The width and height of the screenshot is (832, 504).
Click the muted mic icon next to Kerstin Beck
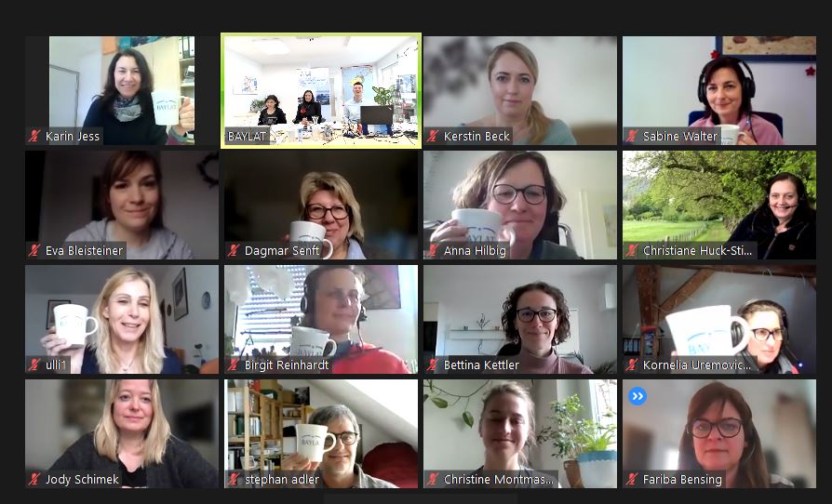(433, 136)
